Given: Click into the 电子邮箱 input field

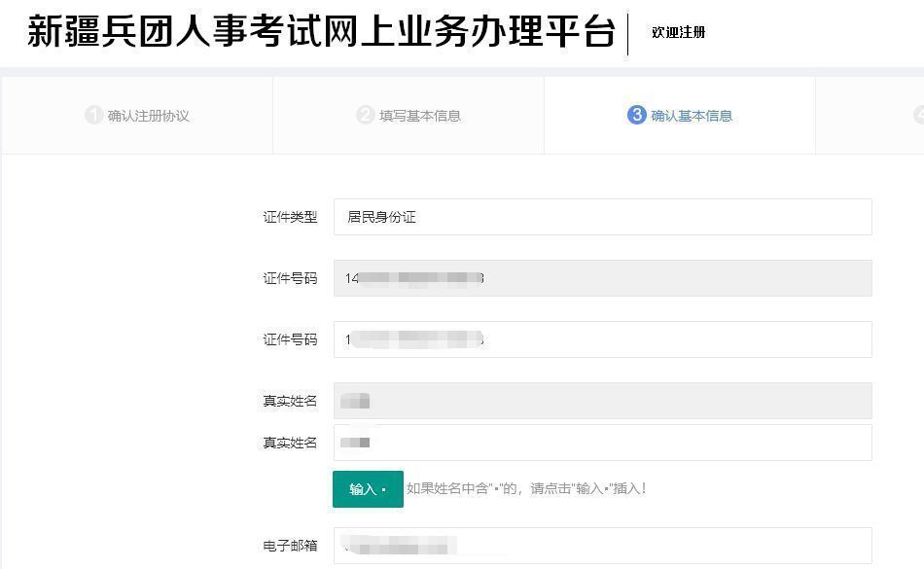Looking at the screenshot, I should tap(602, 546).
